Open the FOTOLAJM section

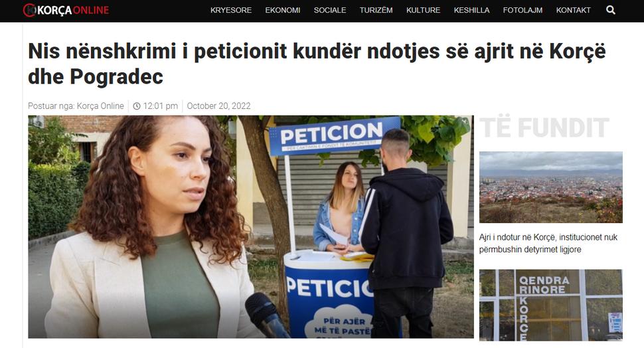coord(523,10)
